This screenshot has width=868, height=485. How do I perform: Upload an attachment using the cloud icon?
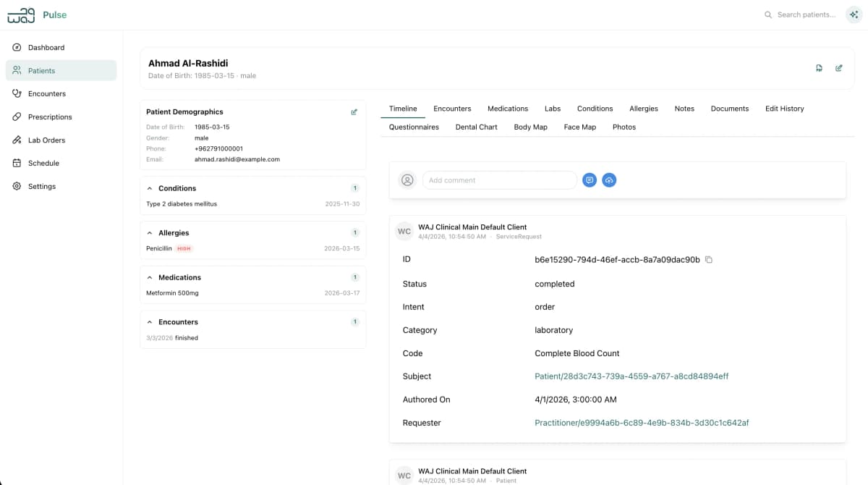pos(609,180)
